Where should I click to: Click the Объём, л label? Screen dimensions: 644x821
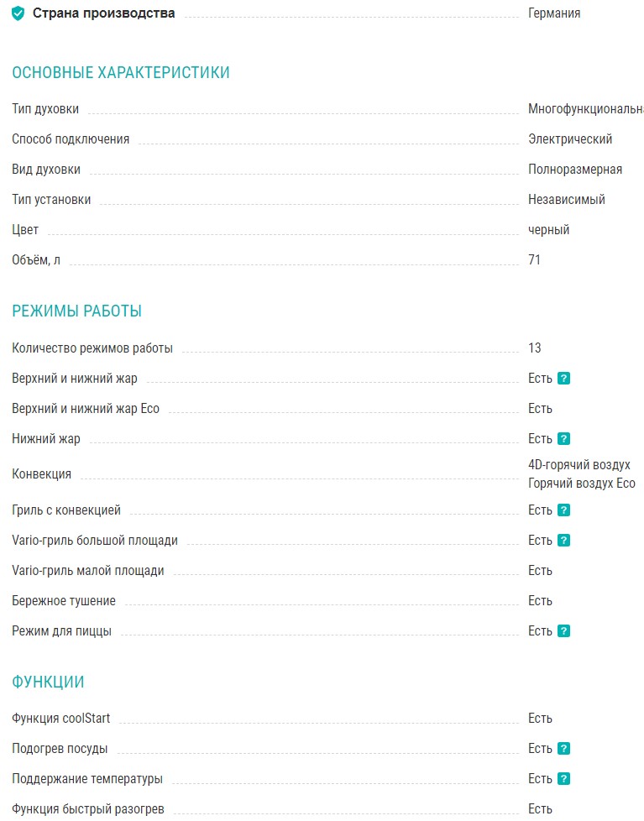(x=36, y=260)
